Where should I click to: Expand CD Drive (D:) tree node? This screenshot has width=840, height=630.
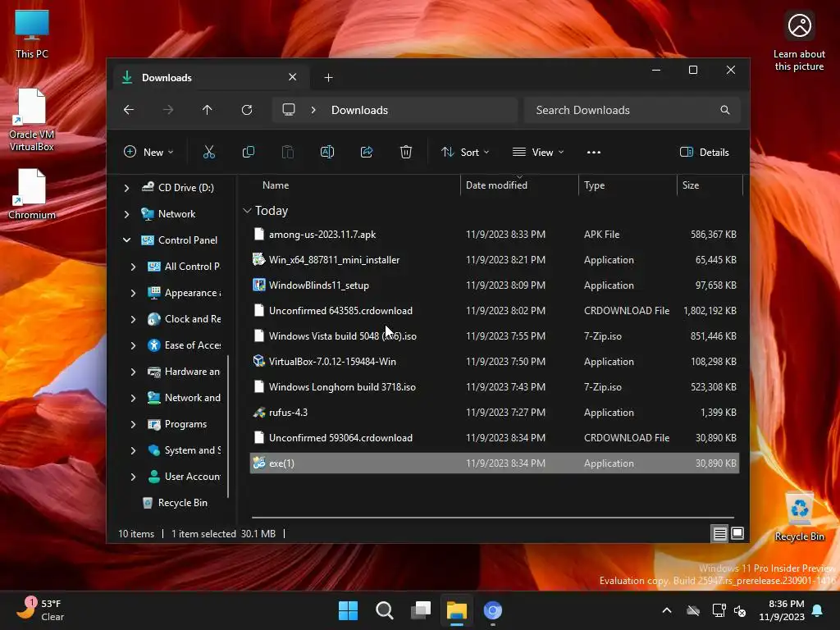pyautogui.click(x=126, y=188)
